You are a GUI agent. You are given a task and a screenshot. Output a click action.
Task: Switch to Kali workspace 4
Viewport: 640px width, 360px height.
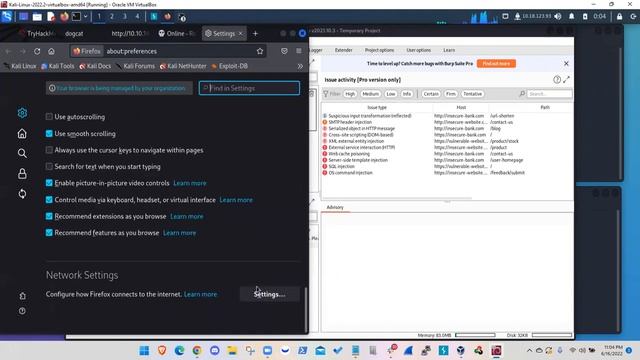pyautogui.click(x=137, y=17)
